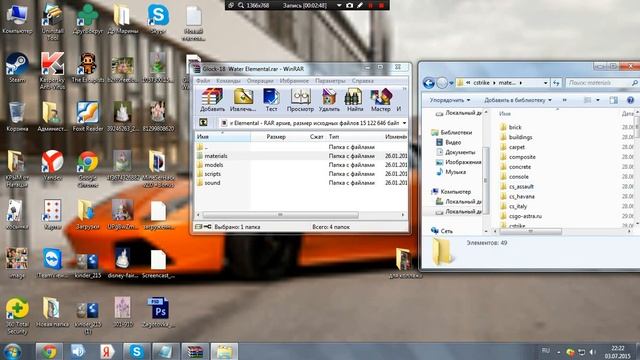The width and height of the screenshot is (640, 360).
Task: Sort WinRAR list by Имя column
Action: pos(223,137)
